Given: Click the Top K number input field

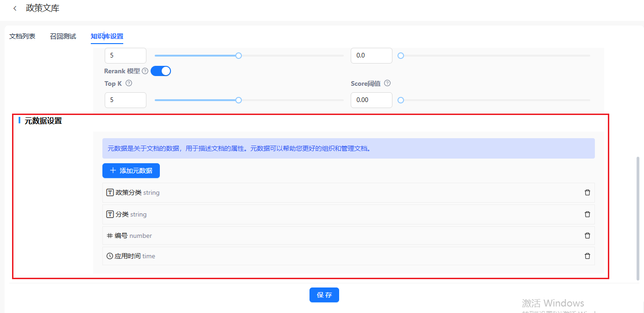Looking at the screenshot, I should [x=125, y=100].
